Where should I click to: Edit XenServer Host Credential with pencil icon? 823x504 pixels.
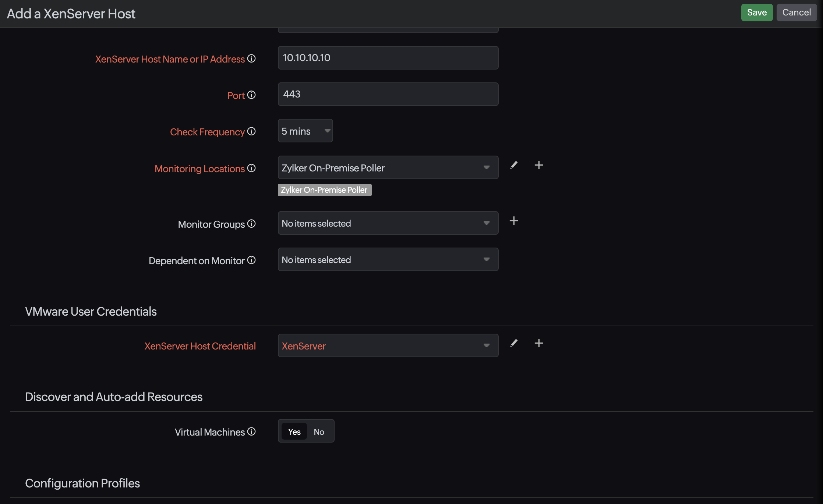514,343
